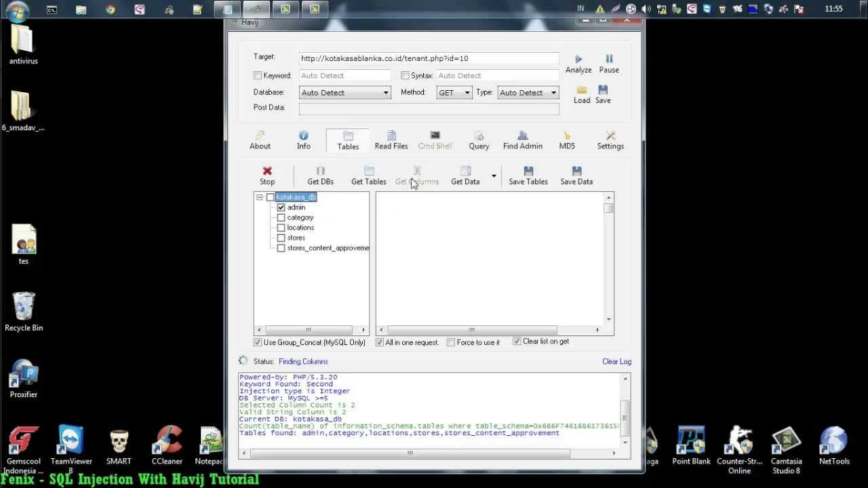Open the TeamViewer desktop shortcut
This screenshot has width=868, height=488.
(71, 450)
